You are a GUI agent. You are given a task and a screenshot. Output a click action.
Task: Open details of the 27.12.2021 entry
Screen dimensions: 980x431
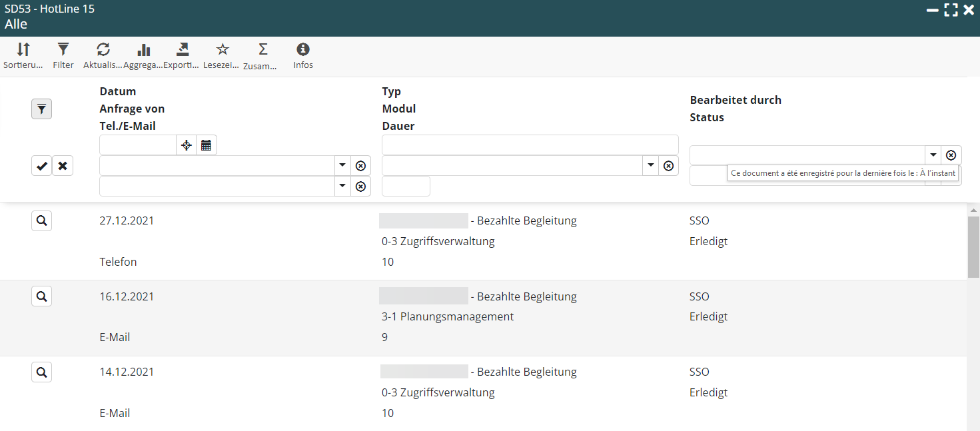(x=42, y=221)
